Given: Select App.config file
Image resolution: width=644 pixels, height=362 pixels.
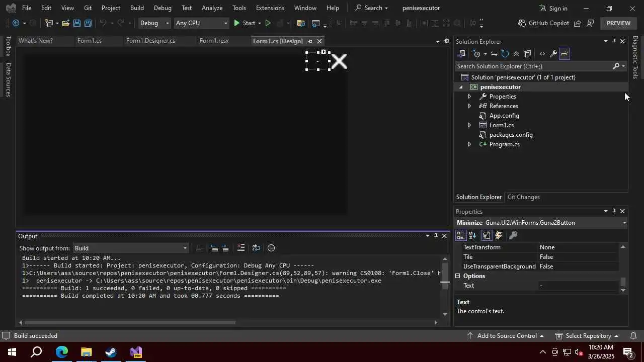Looking at the screenshot, I should pos(504,116).
